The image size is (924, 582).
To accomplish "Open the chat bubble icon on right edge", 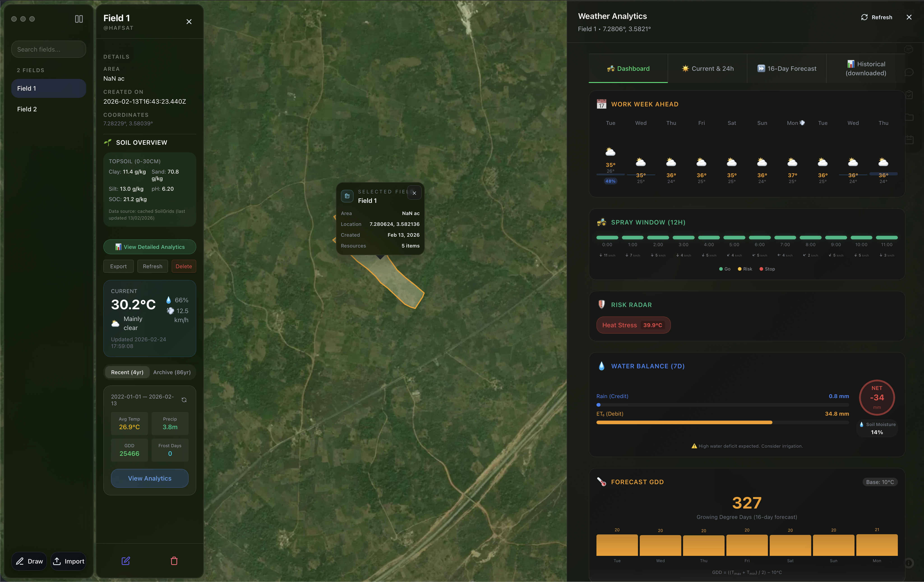I will coord(909,72).
